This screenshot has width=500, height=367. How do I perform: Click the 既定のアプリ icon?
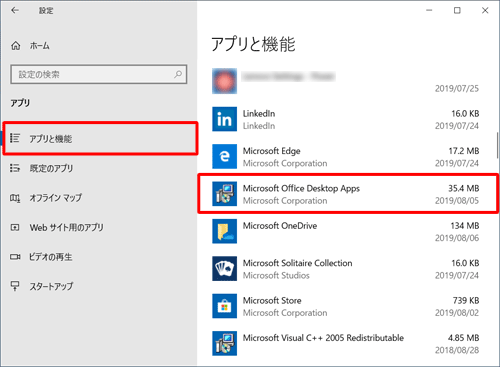[x=15, y=168]
